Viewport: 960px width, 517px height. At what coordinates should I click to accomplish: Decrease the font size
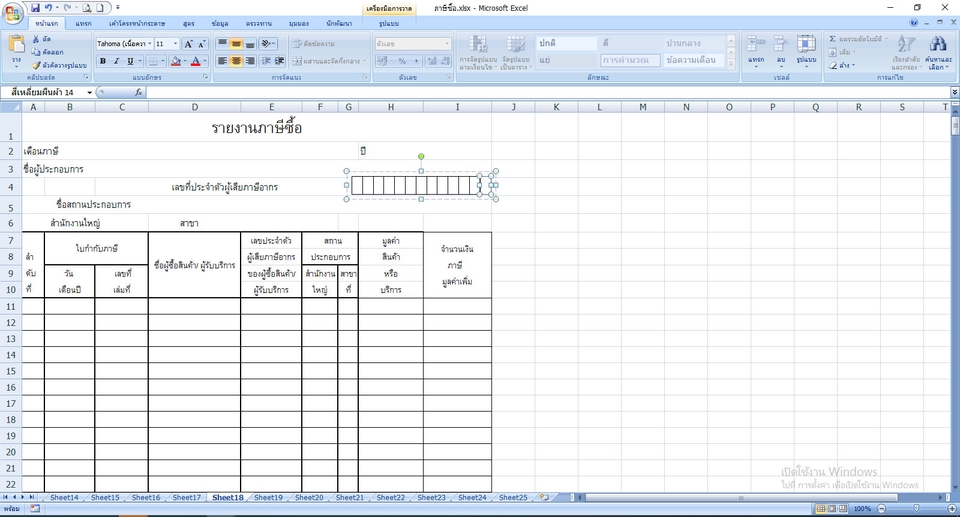click(201, 44)
